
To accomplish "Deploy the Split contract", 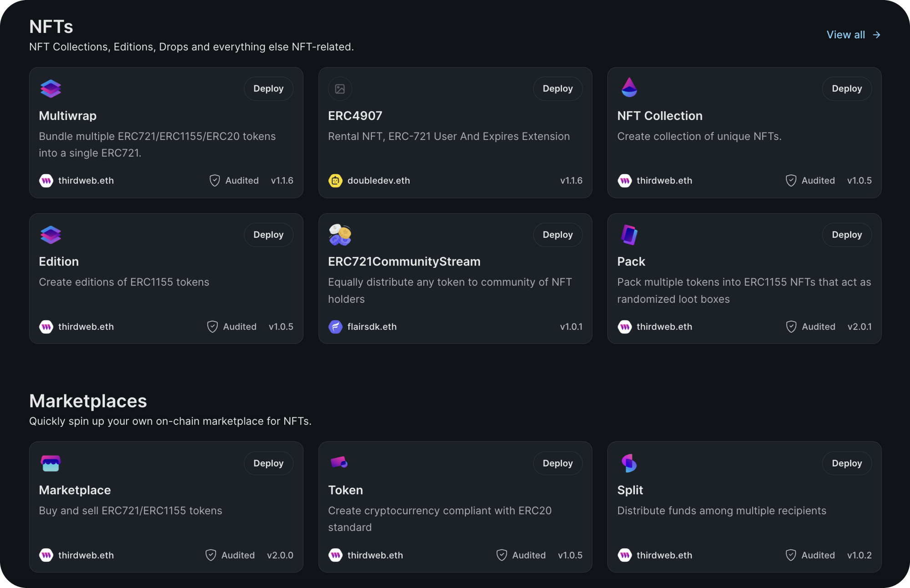I will (846, 463).
